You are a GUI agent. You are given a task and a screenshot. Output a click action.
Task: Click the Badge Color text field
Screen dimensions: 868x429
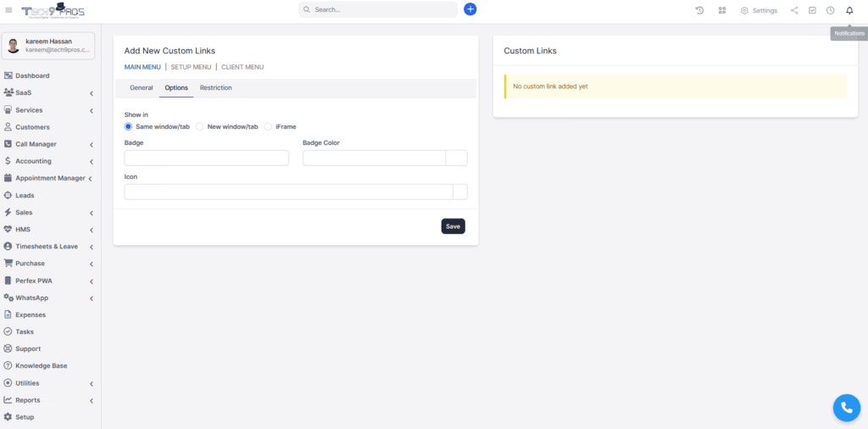pyautogui.click(x=374, y=158)
